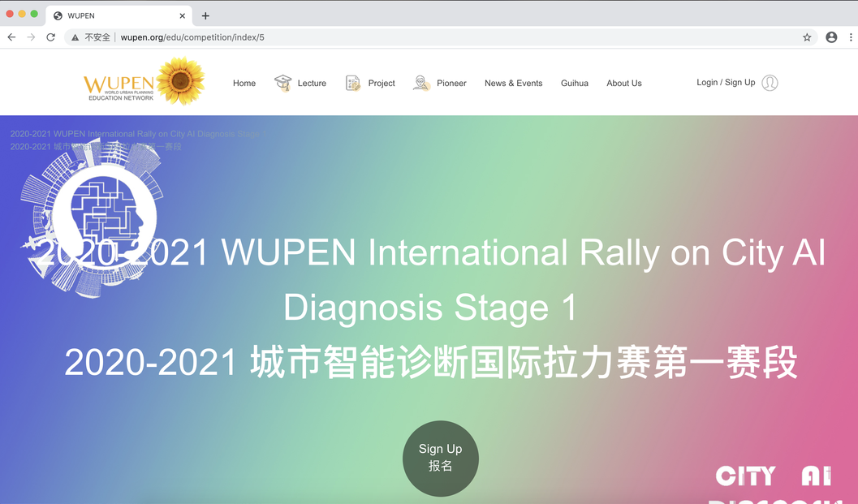Open a new browser tab
Viewport: 858px width, 504px height.
(x=205, y=16)
